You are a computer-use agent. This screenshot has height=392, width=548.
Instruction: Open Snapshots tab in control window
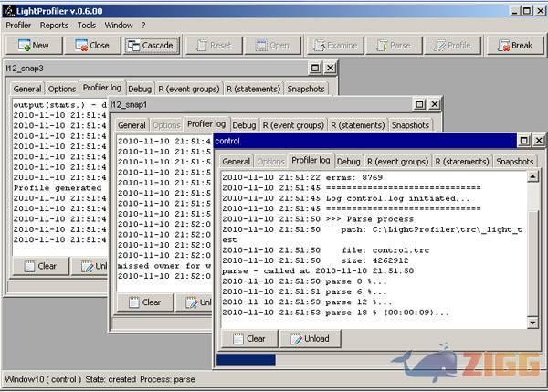514,162
